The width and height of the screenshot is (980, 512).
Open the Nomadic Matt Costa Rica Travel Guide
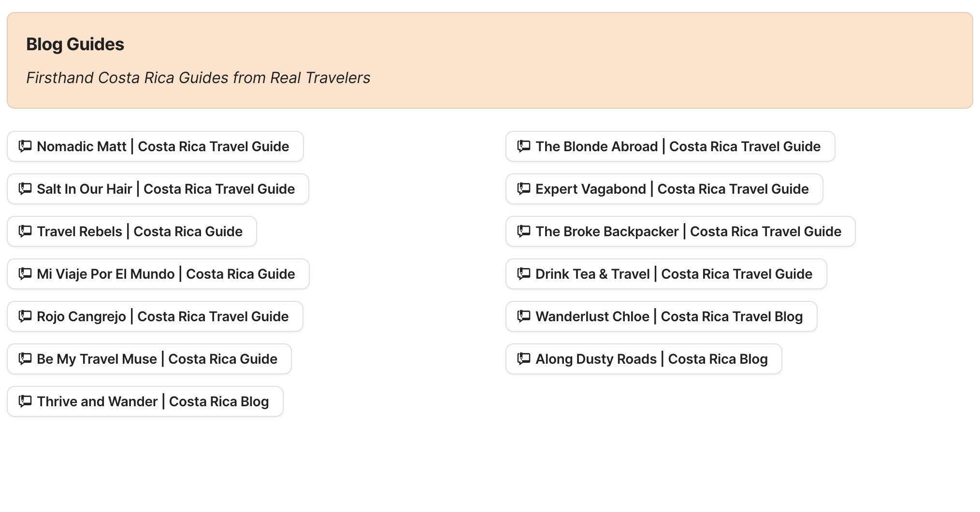tap(155, 146)
